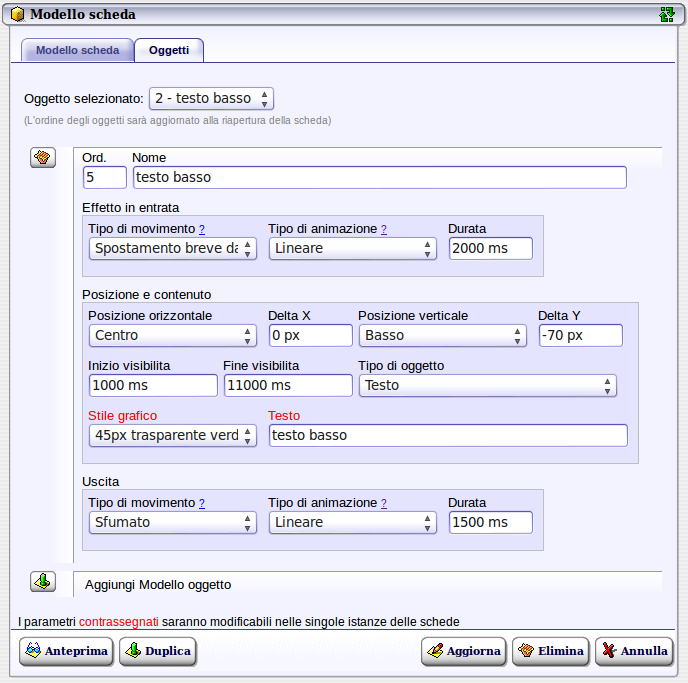Switch to the Modello scheda tab

77,50
